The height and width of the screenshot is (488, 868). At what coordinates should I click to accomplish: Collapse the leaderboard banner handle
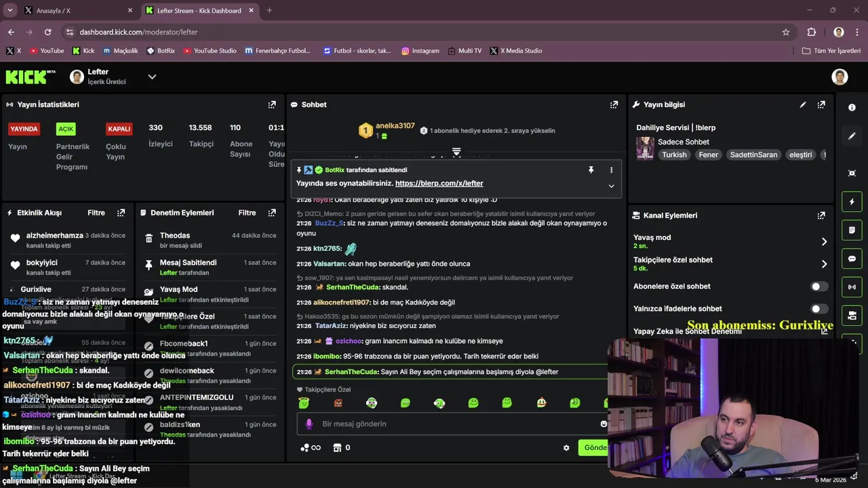coord(456,152)
